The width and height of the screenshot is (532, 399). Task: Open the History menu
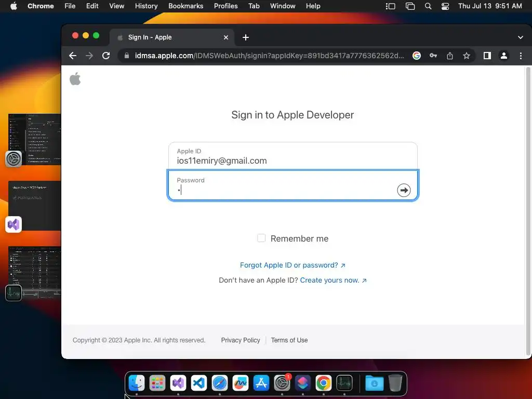click(146, 6)
